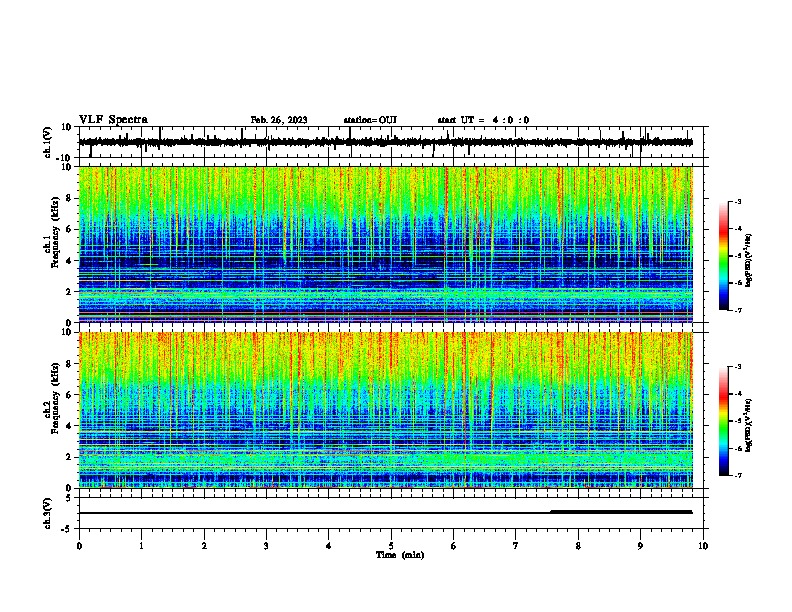The width and height of the screenshot is (792, 612).
Task: Click the time axis tick label "7"
Action: [516, 546]
